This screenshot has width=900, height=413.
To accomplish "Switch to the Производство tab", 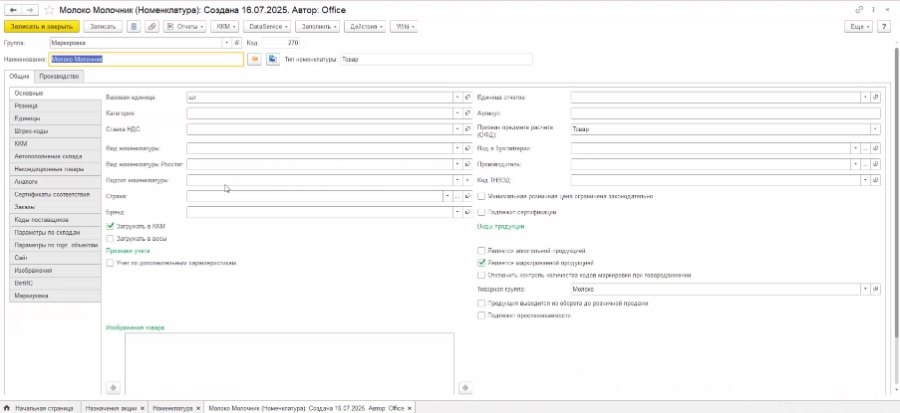I will [59, 76].
